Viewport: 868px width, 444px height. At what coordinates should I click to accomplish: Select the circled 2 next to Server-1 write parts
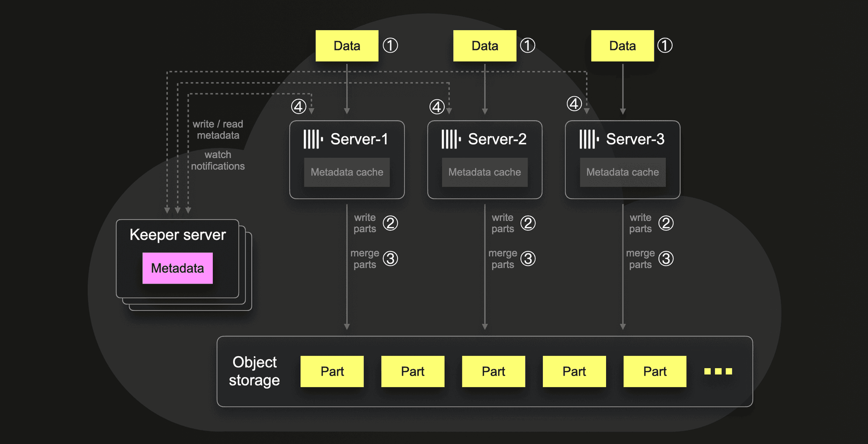390,223
